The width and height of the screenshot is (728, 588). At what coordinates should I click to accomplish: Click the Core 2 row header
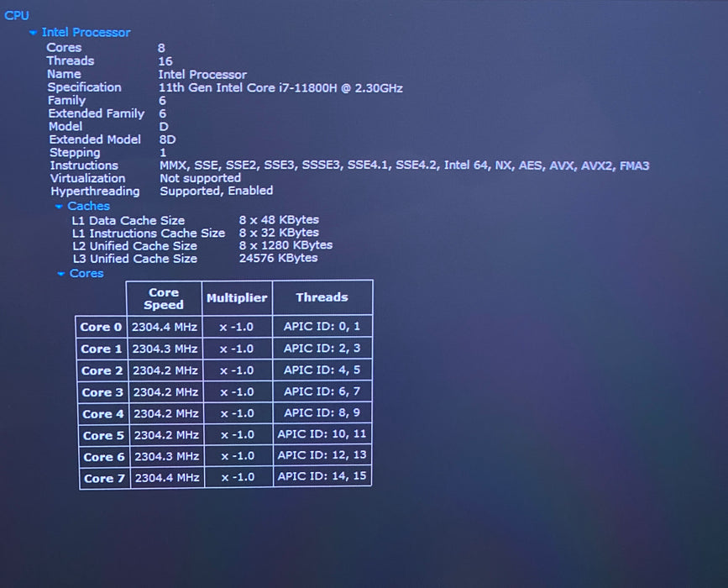tap(102, 370)
